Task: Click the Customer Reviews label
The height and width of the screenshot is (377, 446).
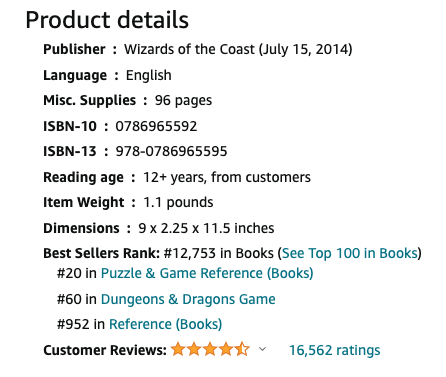Action: (x=105, y=350)
